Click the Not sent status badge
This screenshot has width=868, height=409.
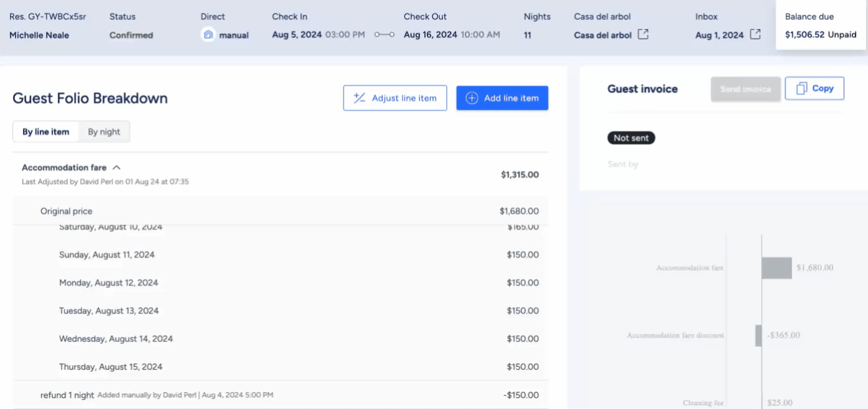tap(631, 138)
